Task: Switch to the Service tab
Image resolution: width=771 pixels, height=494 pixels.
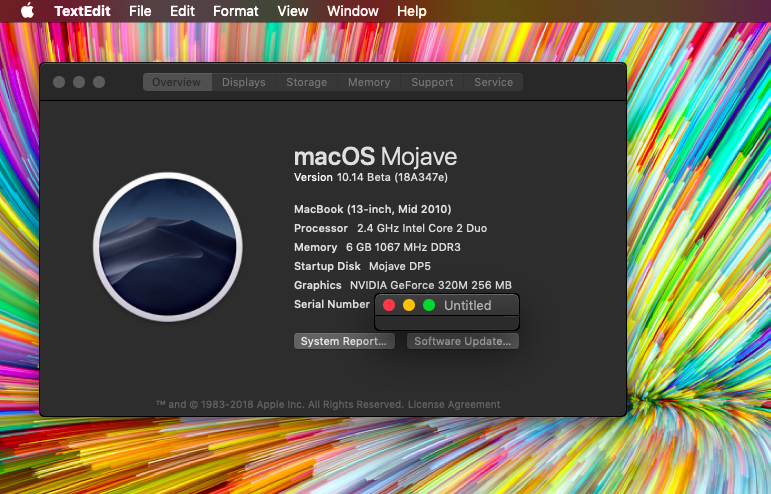Action: [x=493, y=82]
